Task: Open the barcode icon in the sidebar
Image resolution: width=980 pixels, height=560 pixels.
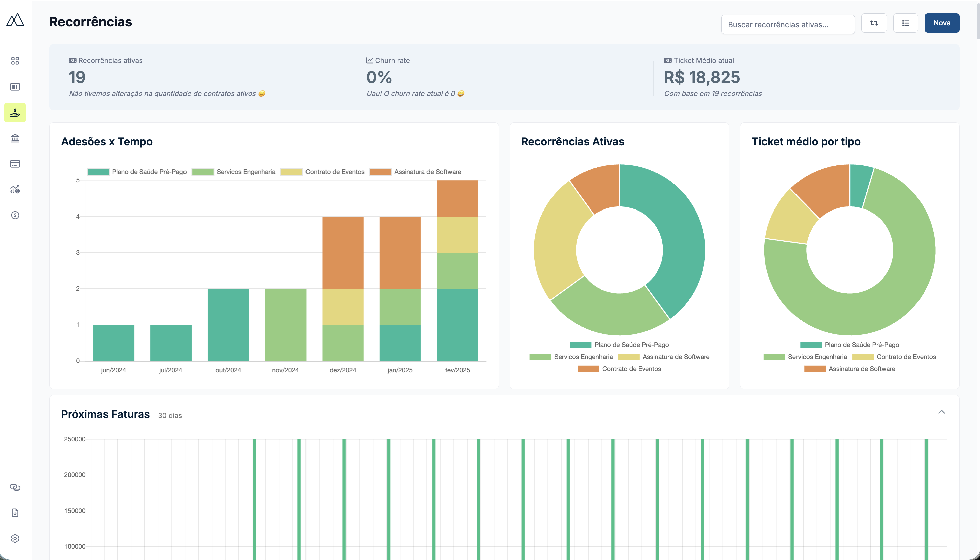Action: (15, 87)
